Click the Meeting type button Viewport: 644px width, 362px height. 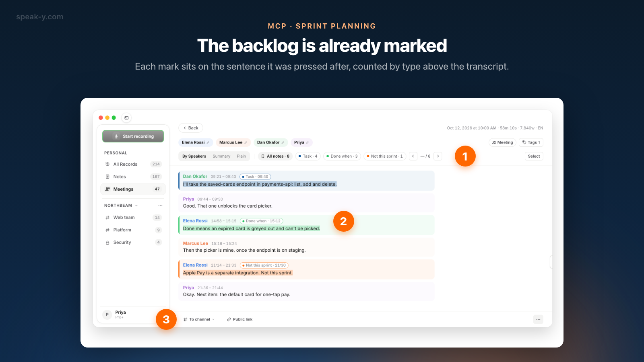[502, 142]
